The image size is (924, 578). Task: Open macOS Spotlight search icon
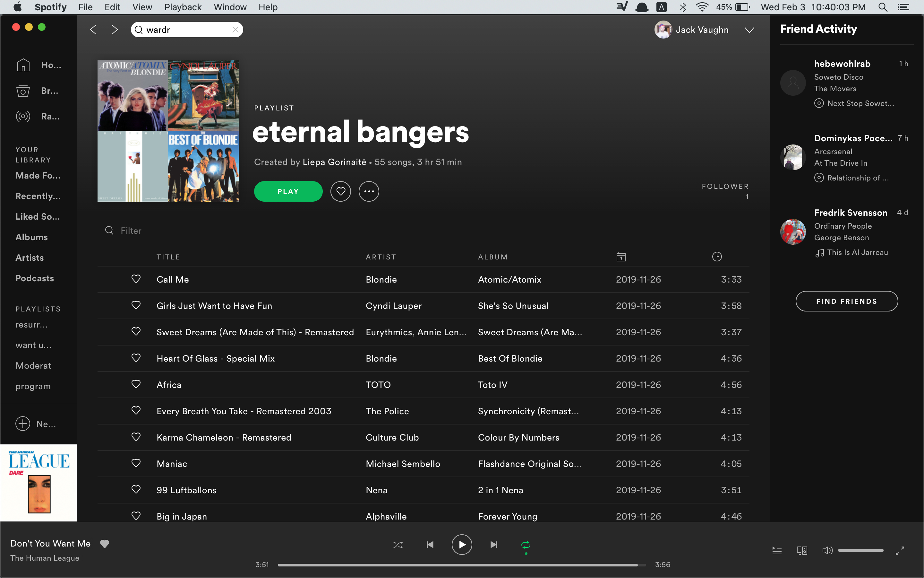(883, 7)
